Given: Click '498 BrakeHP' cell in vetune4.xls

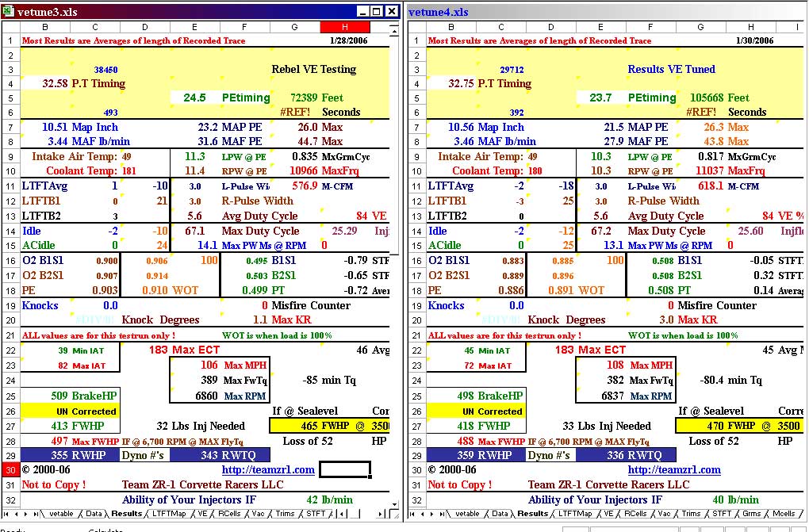Looking at the screenshot, I should coord(476,396).
